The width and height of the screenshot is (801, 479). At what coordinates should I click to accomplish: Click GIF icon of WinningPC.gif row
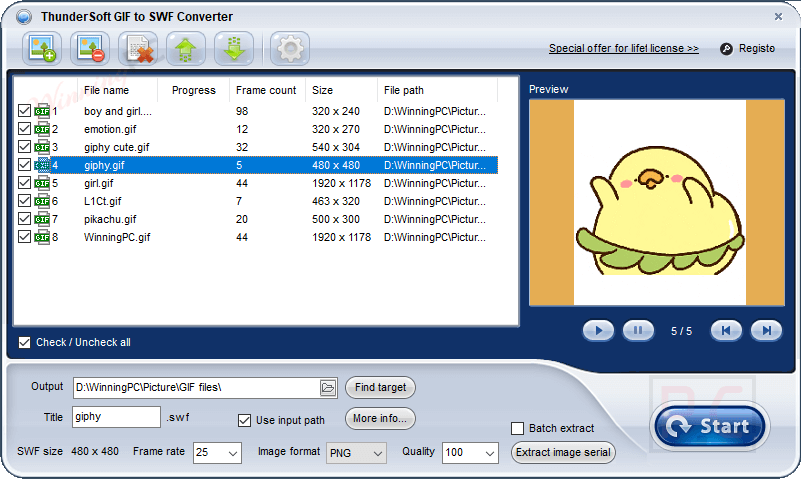tap(42, 237)
